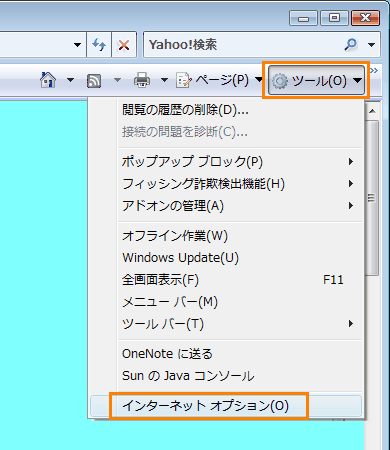390x450 pixels.
Task: Maximize the browser window
Action: [334, 18]
